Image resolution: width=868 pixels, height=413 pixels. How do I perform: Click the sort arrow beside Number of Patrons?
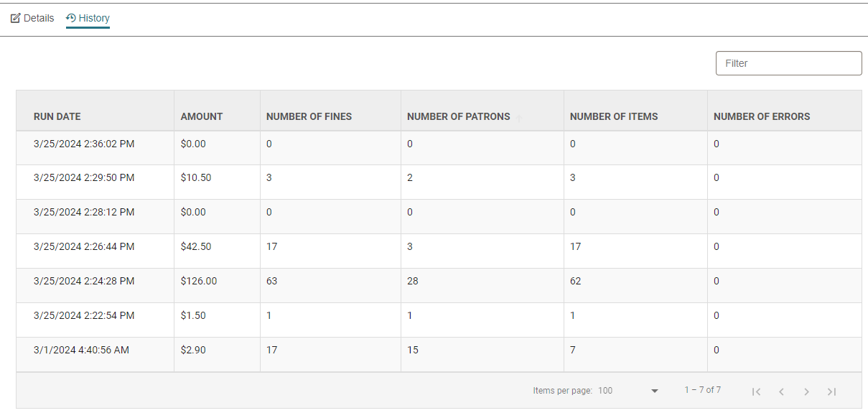pyautogui.click(x=519, y=117)
